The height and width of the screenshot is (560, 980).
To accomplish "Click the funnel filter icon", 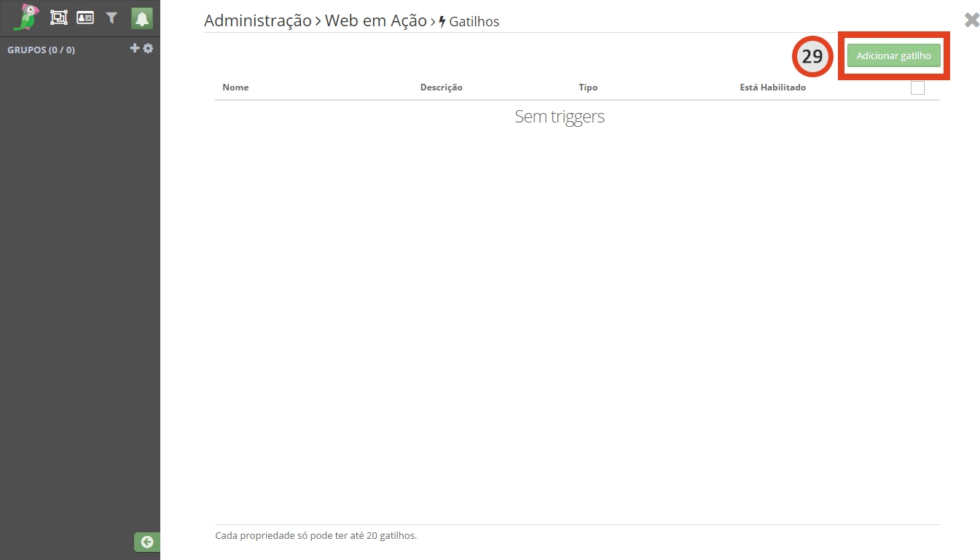I will pyautogui.click(x=111, y=17).
